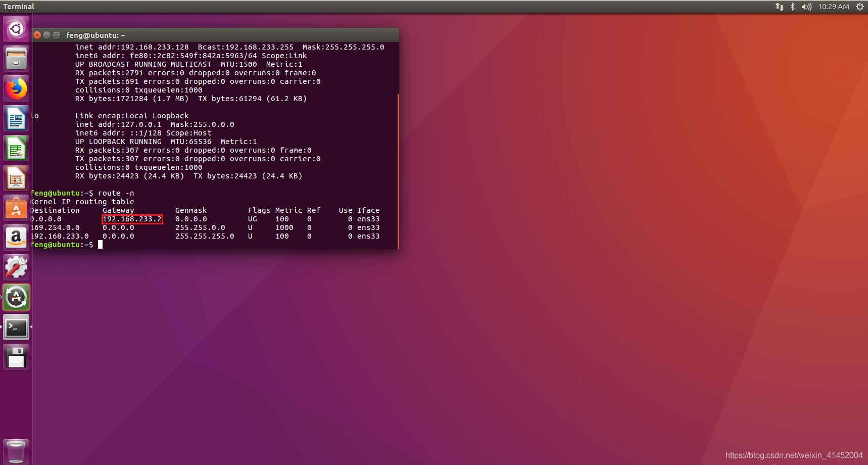Focus the Terminal launcher icon
868x465 pixels.
(x=16, y=328)
